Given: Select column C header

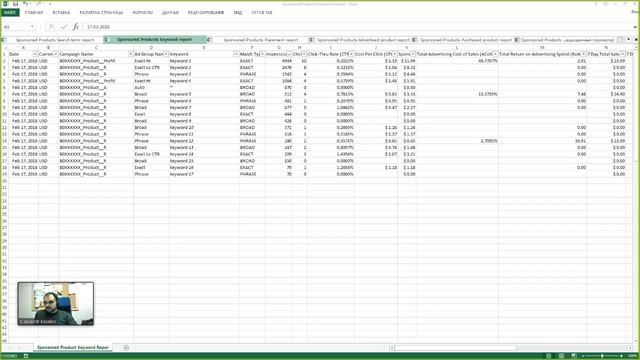Looking at the screenshot, I should [x=96, y=48].
